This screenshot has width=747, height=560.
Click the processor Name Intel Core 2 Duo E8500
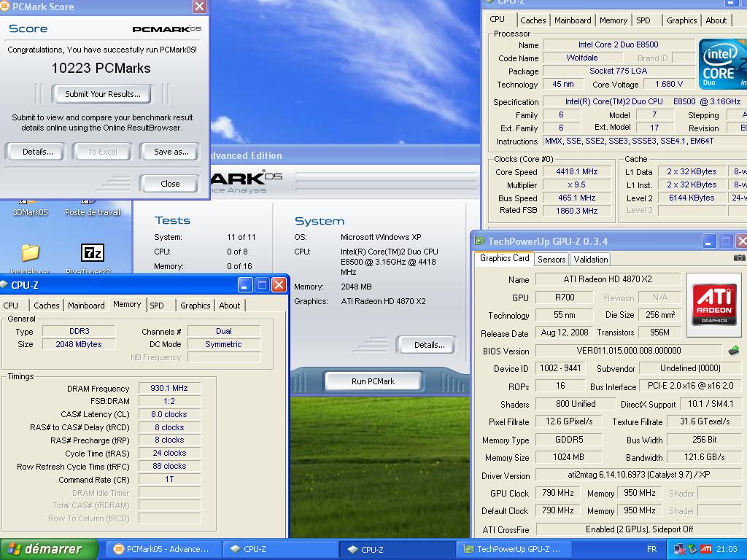(619, 44)
